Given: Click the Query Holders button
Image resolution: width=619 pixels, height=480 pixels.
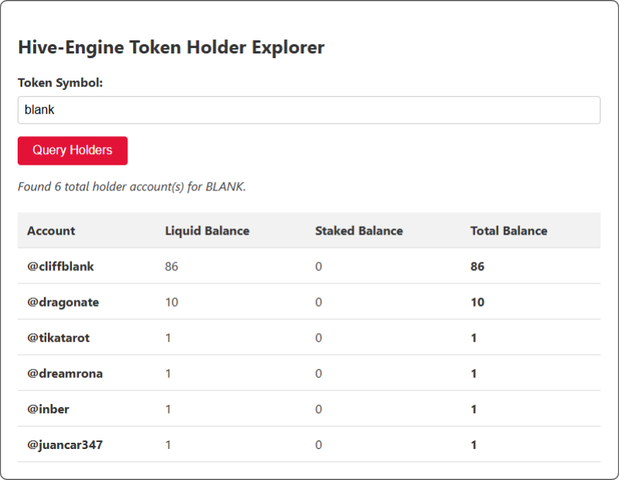Looking at the screenshot, I should pyautogui.click(x=73, y=150).
